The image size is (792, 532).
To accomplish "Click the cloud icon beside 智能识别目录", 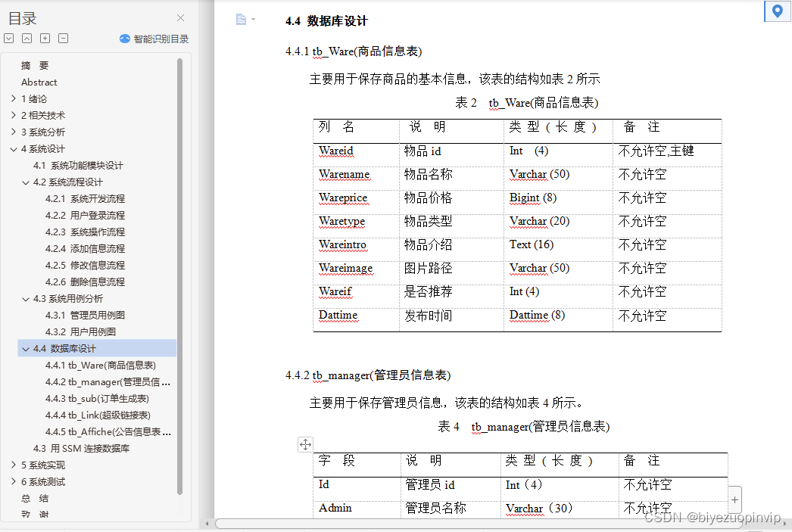I will coord(125,39).
